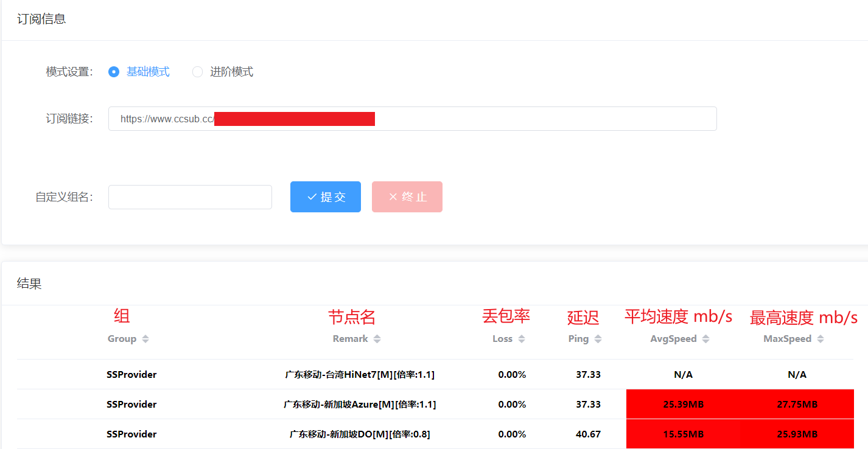Click the 终止 stop button
Screen dimensions: 868x449
coord(407,197)
